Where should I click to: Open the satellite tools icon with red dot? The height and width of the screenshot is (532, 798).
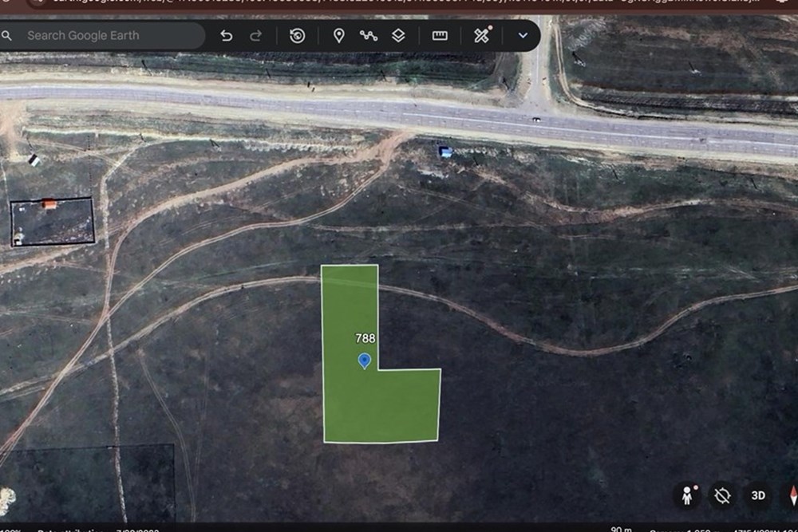pyautogui.click(x=482, y=35)
